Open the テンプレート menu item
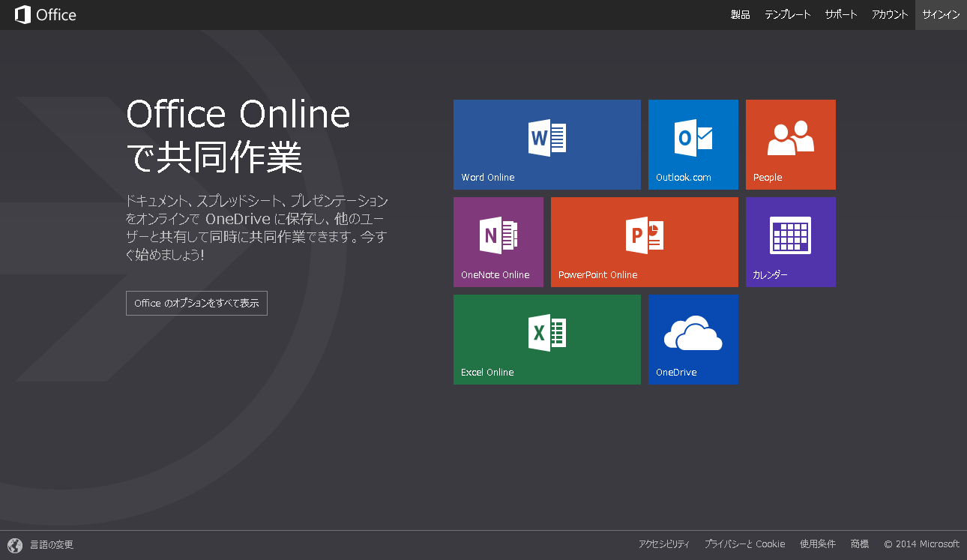967x560 pixels. (787, 15)
